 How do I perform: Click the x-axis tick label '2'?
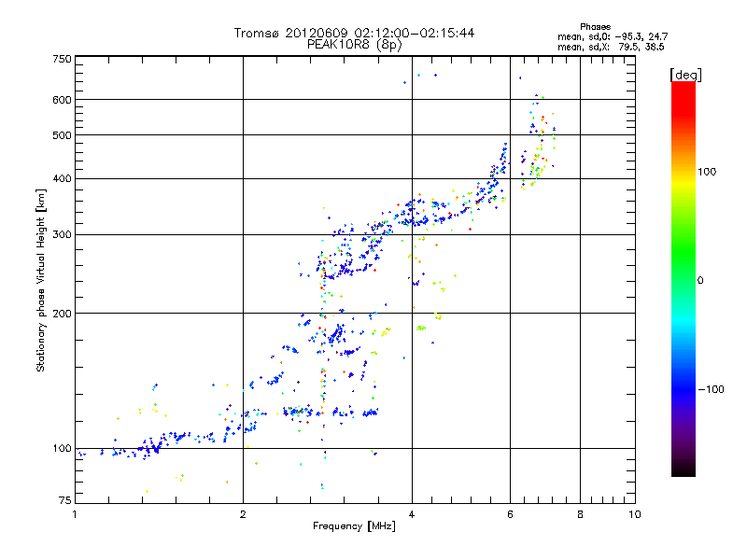pos(243,514)
